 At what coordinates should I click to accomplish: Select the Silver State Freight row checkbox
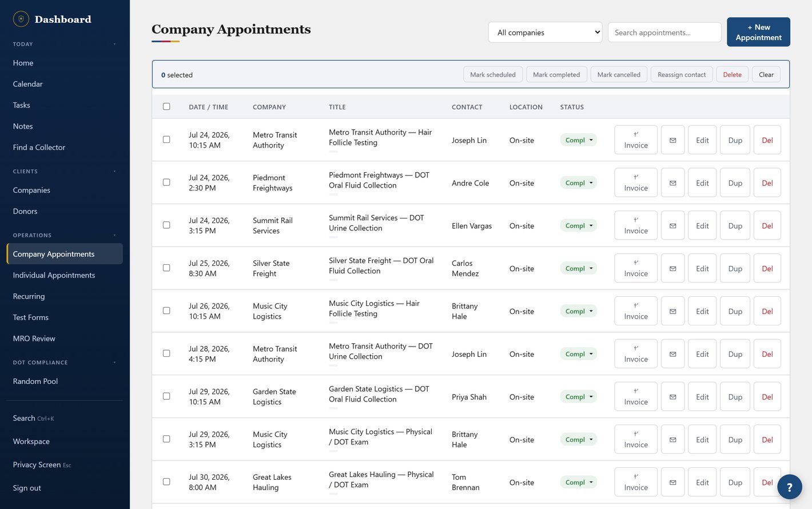pyautogui.click(x=166, y=268)
